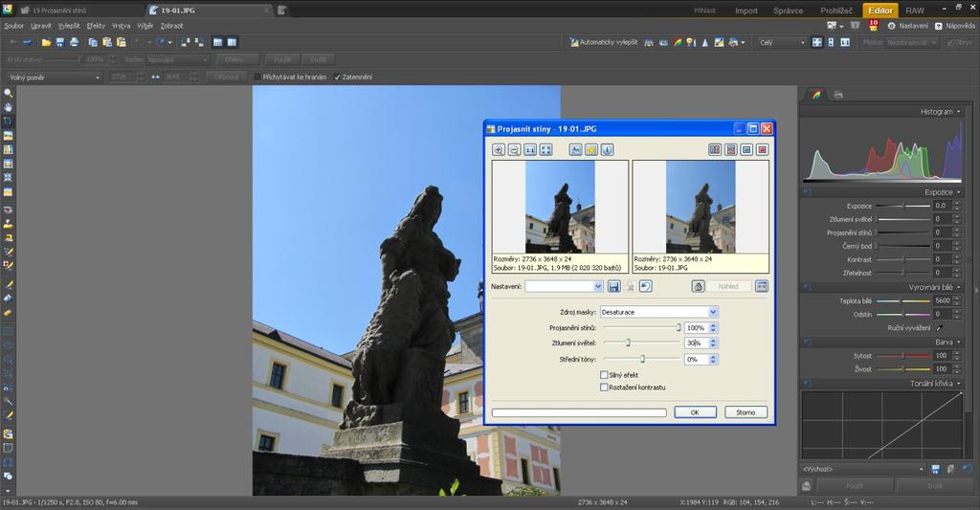The image size is (980, 510).
Task: Open the levels rainbow icon in toolbar
Action: [x=678, y=42]
